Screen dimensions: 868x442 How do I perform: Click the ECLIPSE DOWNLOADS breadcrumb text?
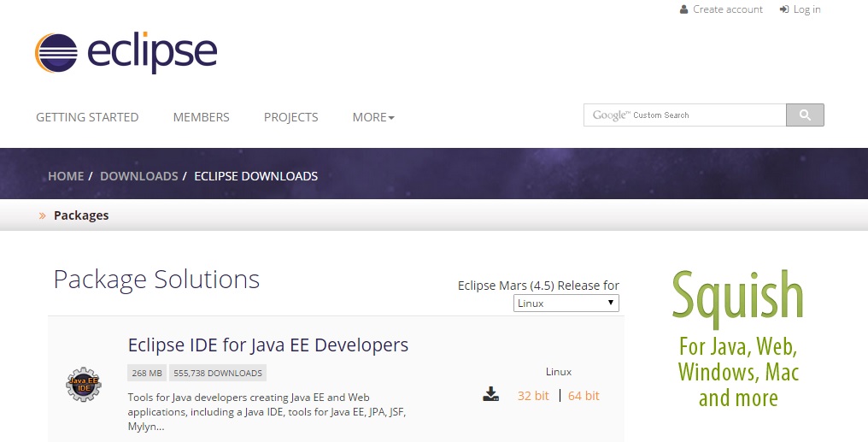[255, 176]
